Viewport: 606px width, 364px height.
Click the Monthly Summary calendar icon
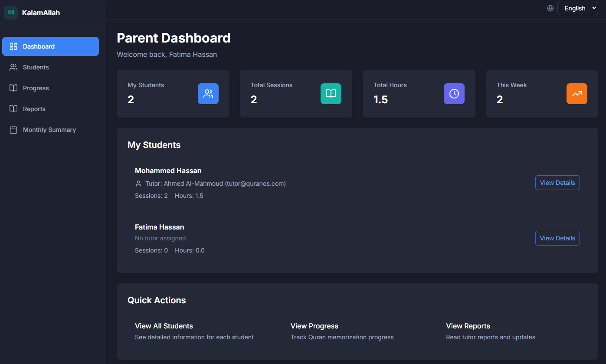pyautogui.click(x=13, y=130)
